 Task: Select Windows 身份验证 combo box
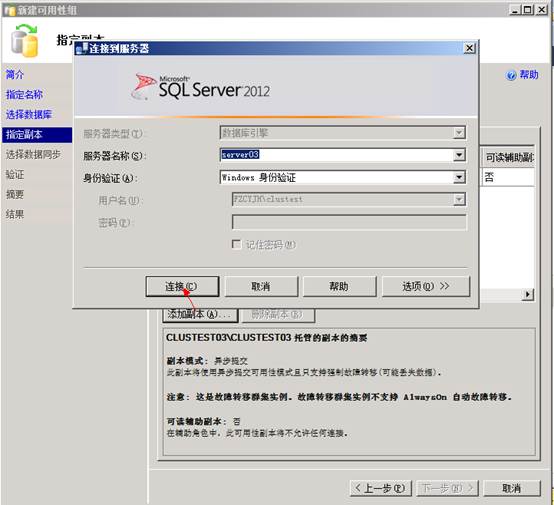tap(342, 177)
